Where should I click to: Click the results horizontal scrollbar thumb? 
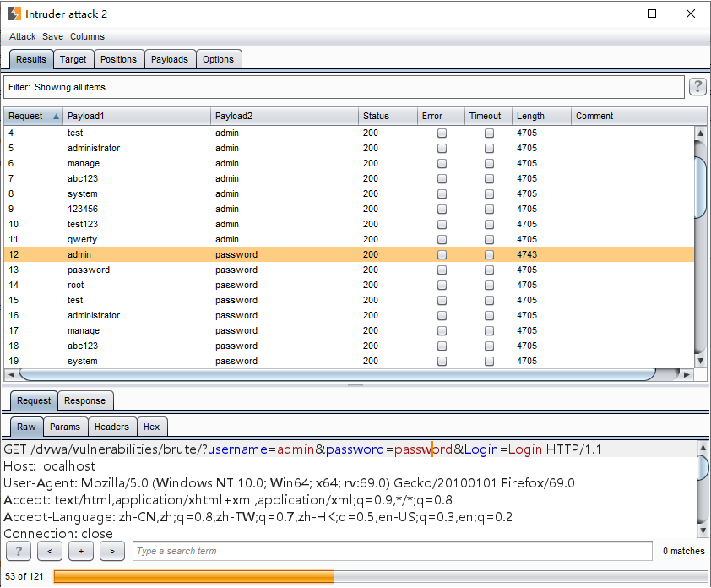click(338, 375)
